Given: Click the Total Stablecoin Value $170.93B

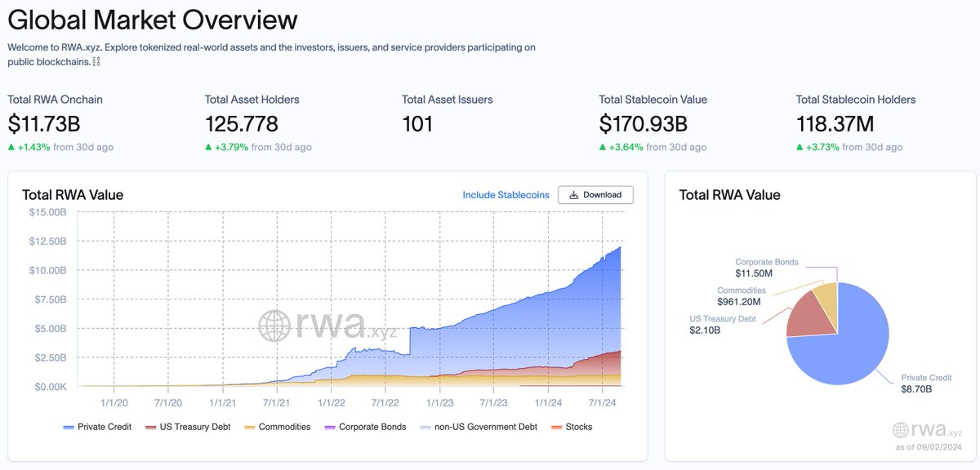Looking at the screenshot, I should click(644, 124).
